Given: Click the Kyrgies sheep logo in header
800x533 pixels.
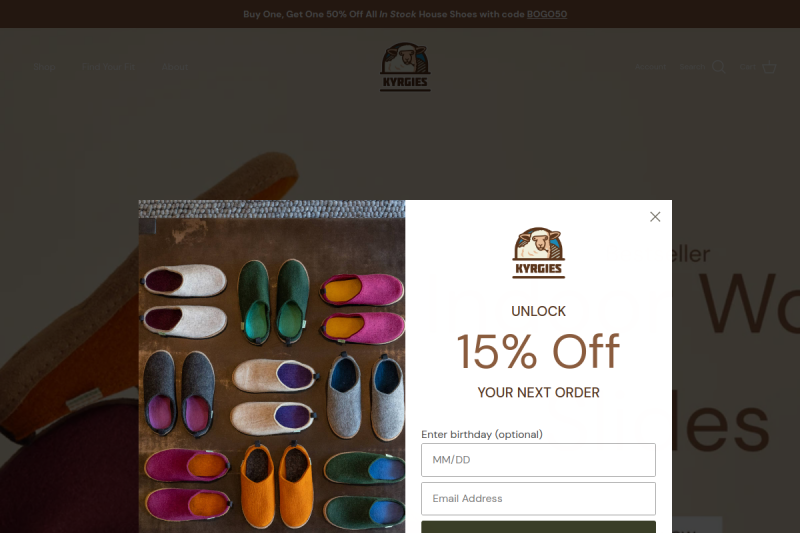Looking at the screenshot, I should 405,67.
